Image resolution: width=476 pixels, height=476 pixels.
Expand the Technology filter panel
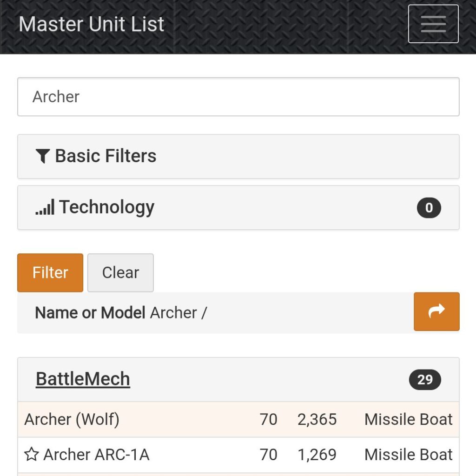coord(238,207)
